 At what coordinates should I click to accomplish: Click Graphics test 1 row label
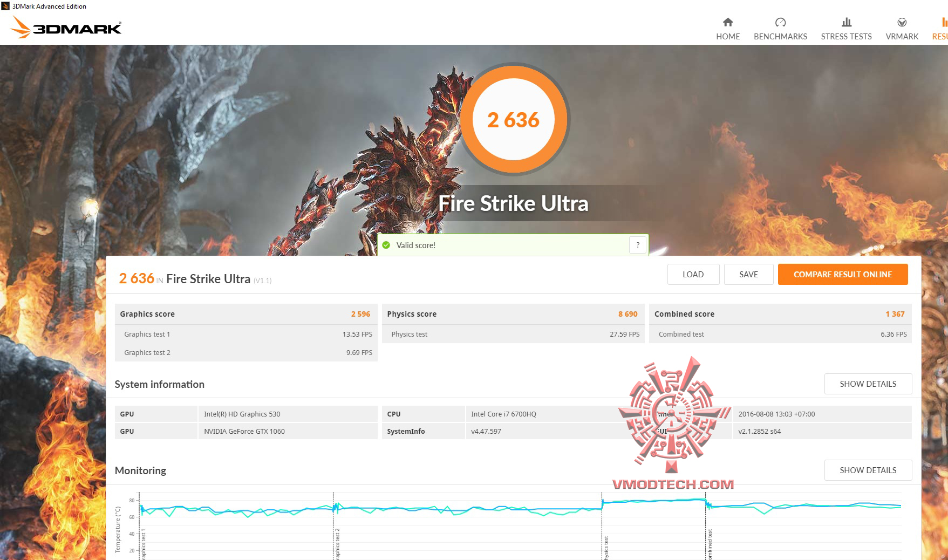pos(147,334)
